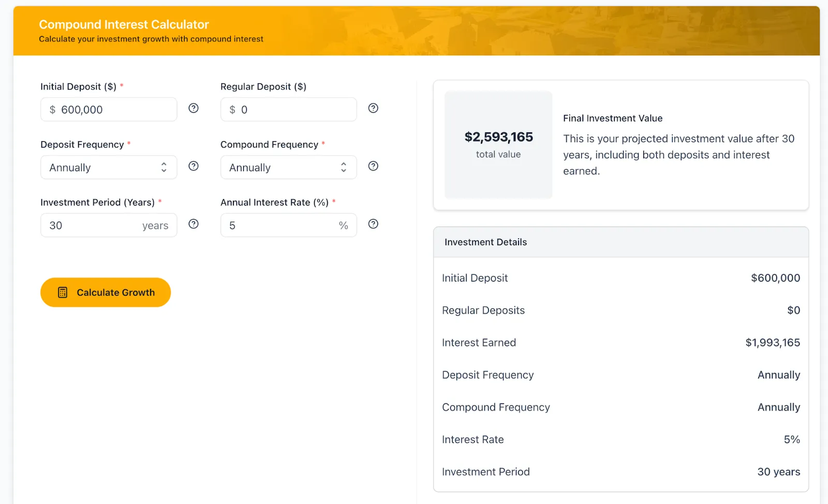Screen dimensions: 828x504
Task: Open help for Deposit Frequency
Action: click(x=193, y=166)
